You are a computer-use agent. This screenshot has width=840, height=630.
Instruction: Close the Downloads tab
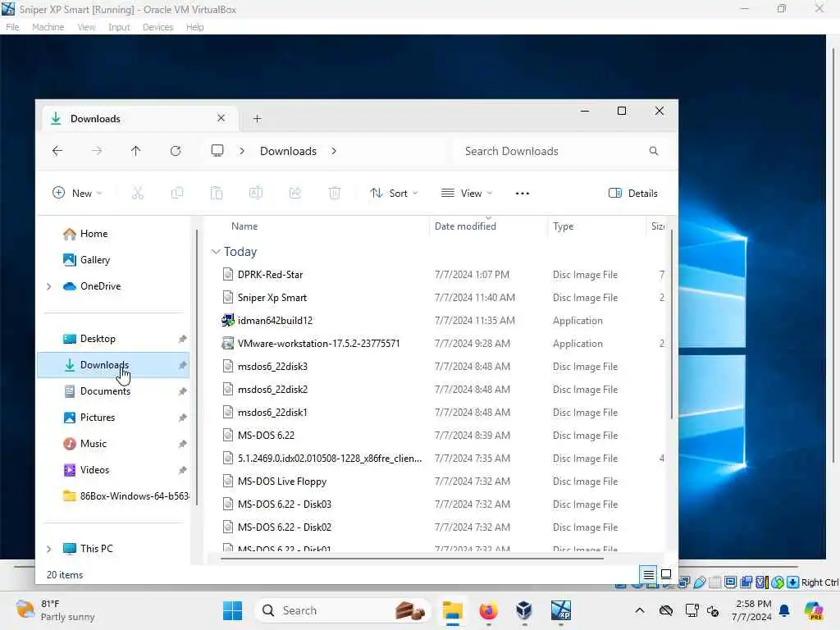(221, 118)
